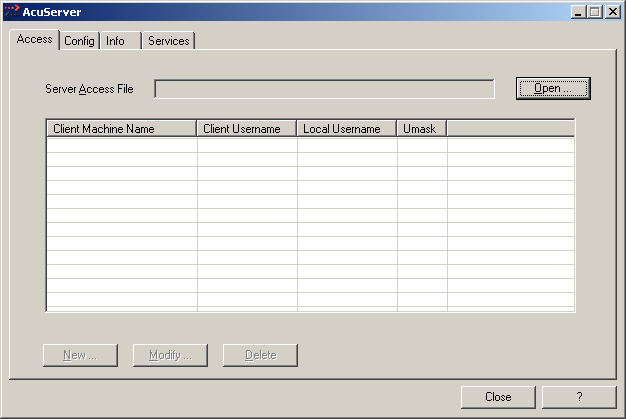Focus the Server Access File field

coord(324,89)
